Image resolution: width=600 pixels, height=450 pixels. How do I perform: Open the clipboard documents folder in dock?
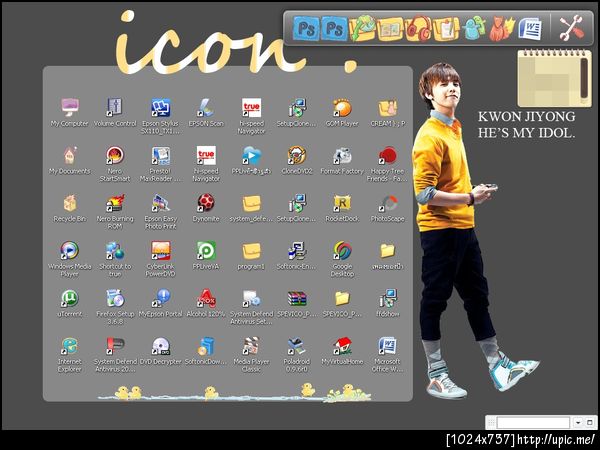pyautogui.click(x=446, y=28)
